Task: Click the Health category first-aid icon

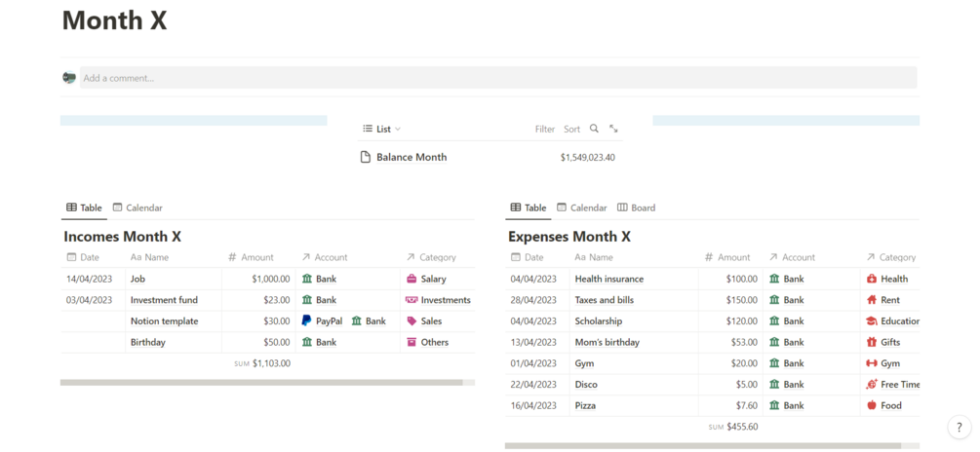Action: click(872, 279)
